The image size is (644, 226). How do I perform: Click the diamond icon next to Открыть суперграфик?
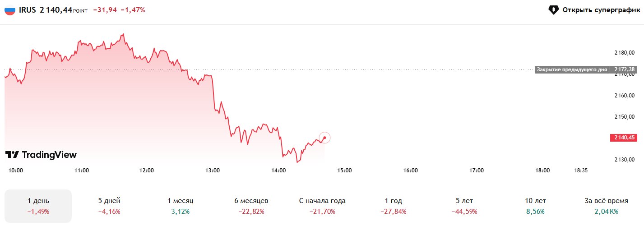(554, 10)
